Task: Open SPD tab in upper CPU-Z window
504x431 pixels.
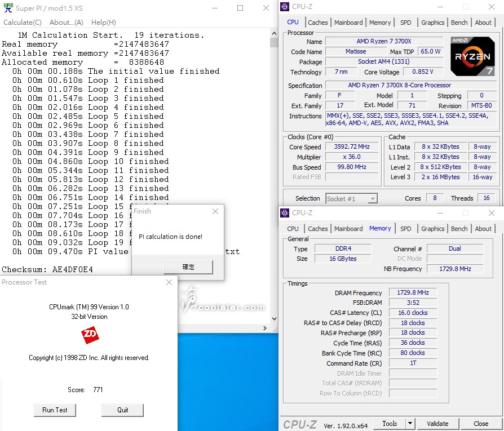Action: 406,23
